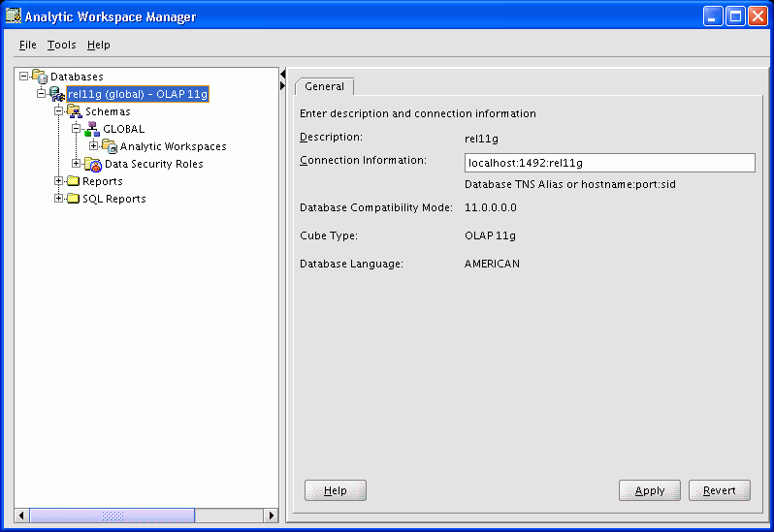Click the tree scrollbar left arrow
This screenshot has width=774, height=532.
click(x=21, y=516)
